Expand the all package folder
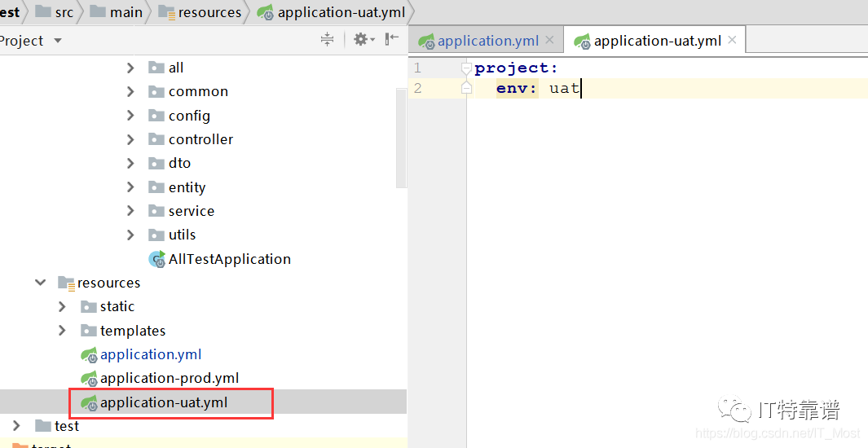 (x=130, y=68)
